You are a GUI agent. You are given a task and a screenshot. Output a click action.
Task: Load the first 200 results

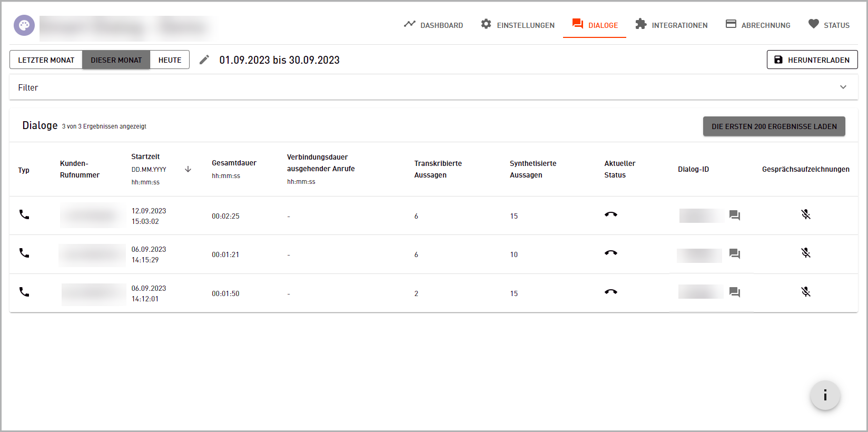pos(774,126)
